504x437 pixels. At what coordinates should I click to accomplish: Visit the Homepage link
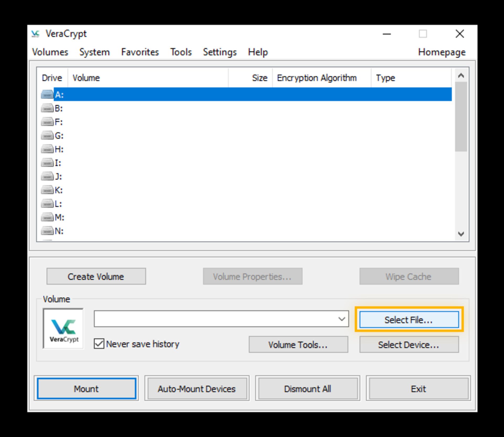pyautogui.click(x=442, y=52)
